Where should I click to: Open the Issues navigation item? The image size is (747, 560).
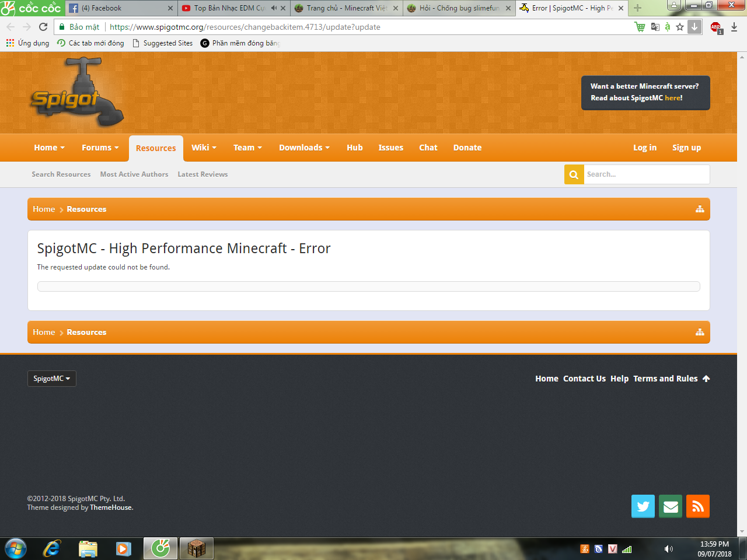391,148
